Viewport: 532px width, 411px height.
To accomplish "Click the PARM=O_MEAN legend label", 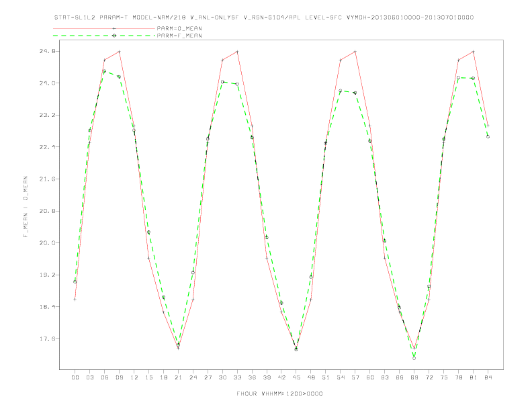I will pyautogui.click(x=179, y=28).
